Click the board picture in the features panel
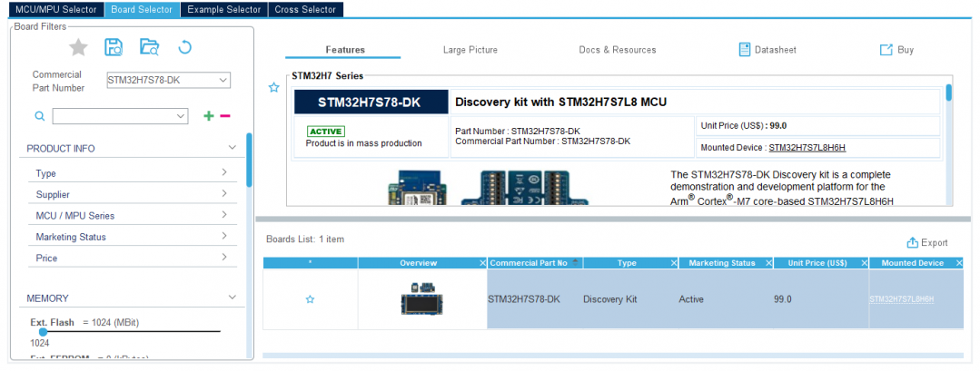980x371 pixels. click(488, 188)
